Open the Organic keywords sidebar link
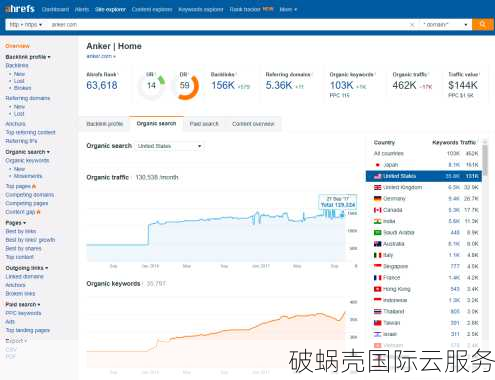The width and height of the screenshot is (495, 380). point(27,161)
